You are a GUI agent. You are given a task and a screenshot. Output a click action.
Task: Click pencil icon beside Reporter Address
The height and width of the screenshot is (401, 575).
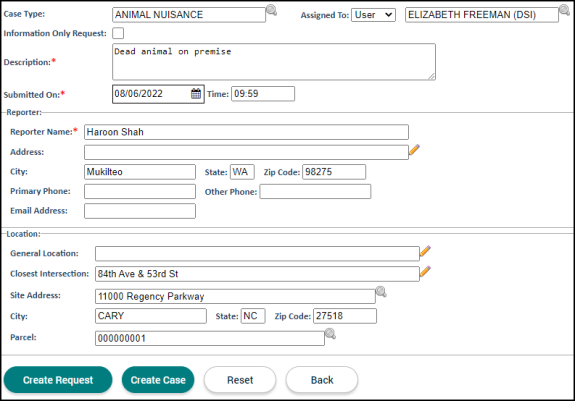coord(414,150)
